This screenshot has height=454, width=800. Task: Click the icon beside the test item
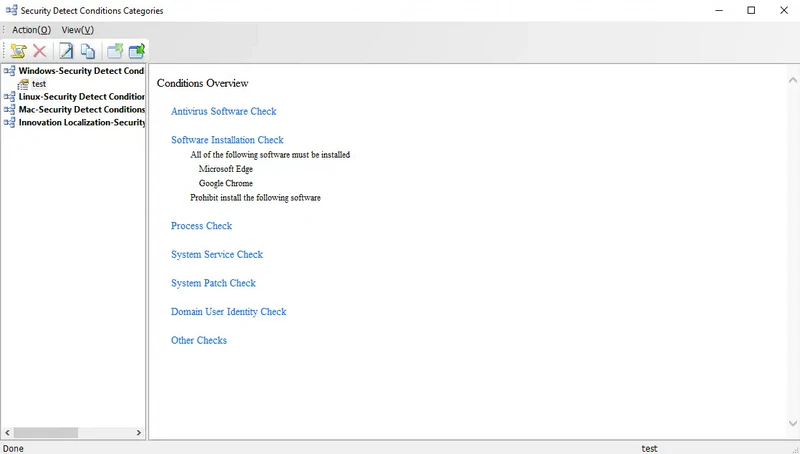tap(23, 84)
